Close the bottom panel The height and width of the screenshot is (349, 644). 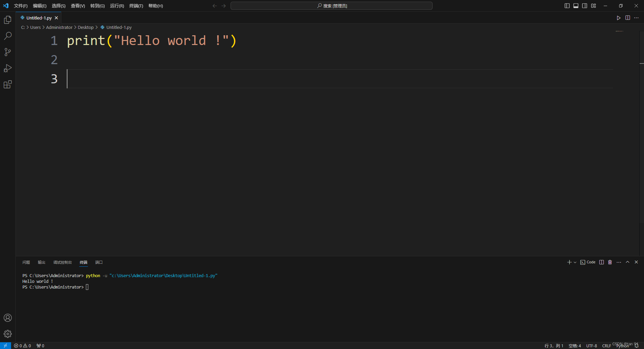pyautogui.click(x=636, y=262)
